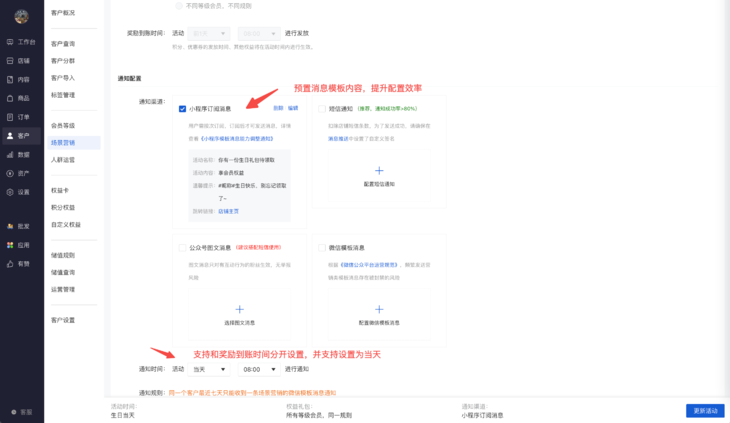
Task: Go to 客户查询 in submenu
Action: (x=63, y=44)
